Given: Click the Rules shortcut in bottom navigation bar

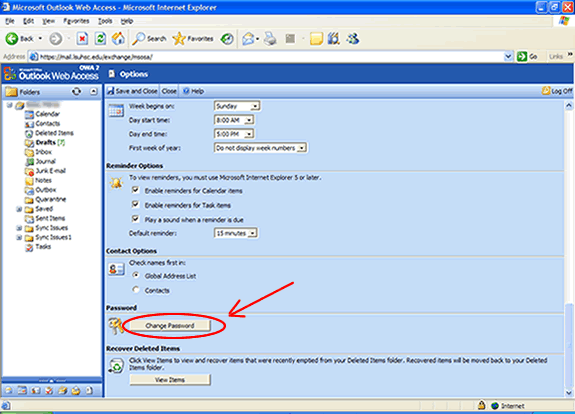Looking at the screenshot, I should [x=76, y=391].
